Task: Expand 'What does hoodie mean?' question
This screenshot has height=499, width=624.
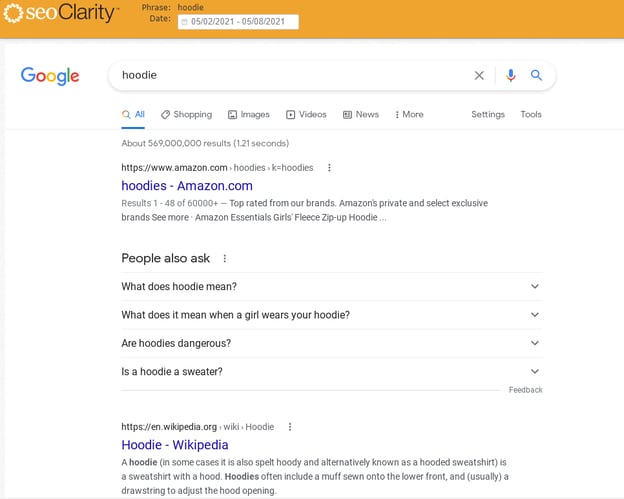Action: (332, 287)
